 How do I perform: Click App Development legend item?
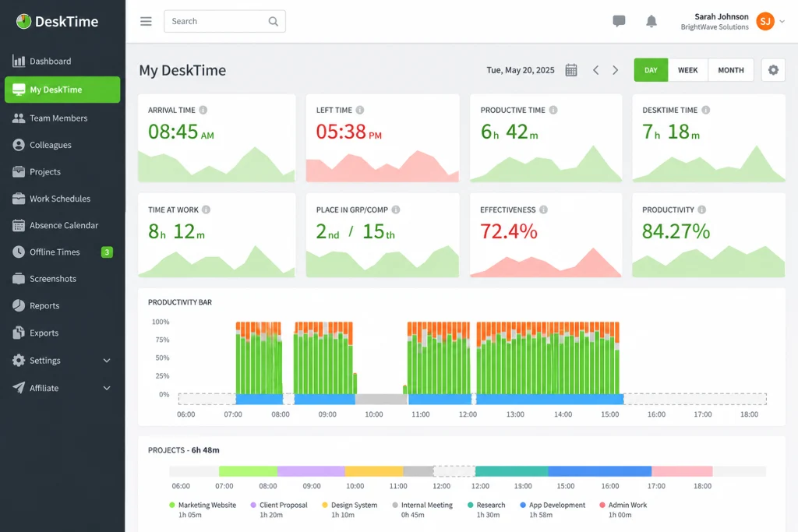coord(553,509)
